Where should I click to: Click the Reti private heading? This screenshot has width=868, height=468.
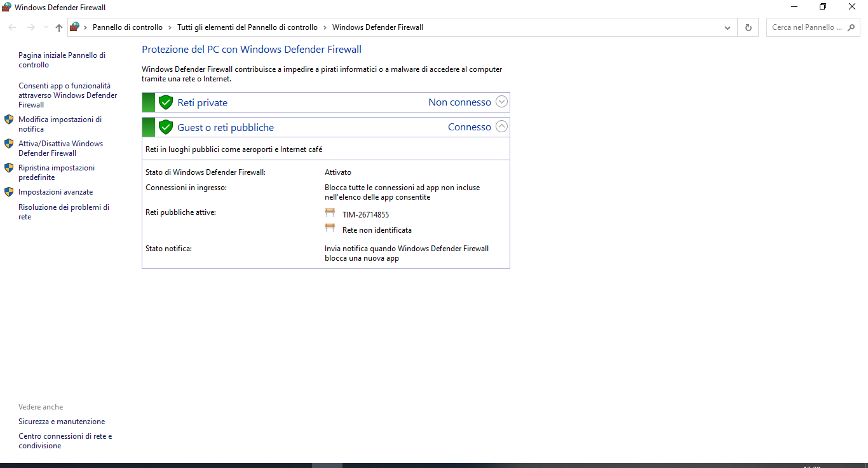[x=202, y=102]
